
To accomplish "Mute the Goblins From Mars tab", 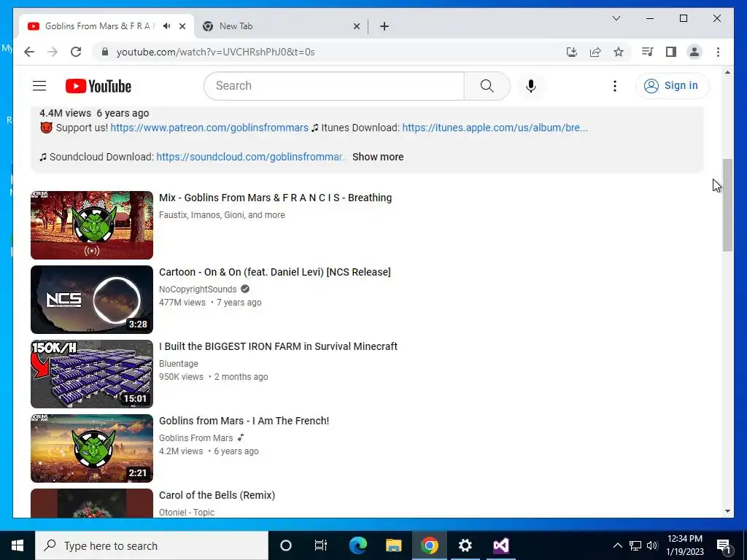I will click(166, 26).
